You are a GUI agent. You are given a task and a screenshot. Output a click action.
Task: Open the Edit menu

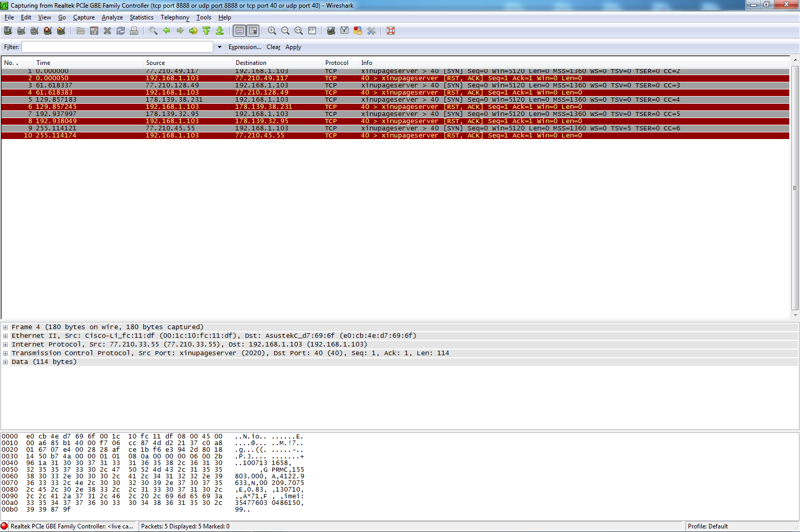pyautogui.click(x=26, y=17)
